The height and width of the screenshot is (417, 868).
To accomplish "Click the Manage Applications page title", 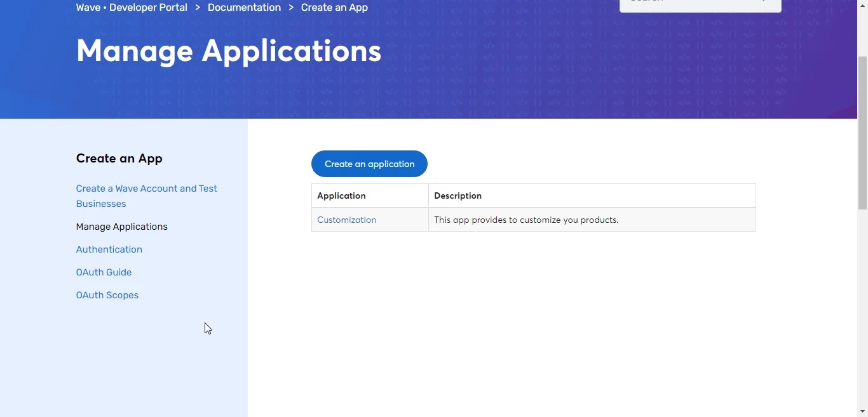I will pyautogui.click(x=229, y=51).
